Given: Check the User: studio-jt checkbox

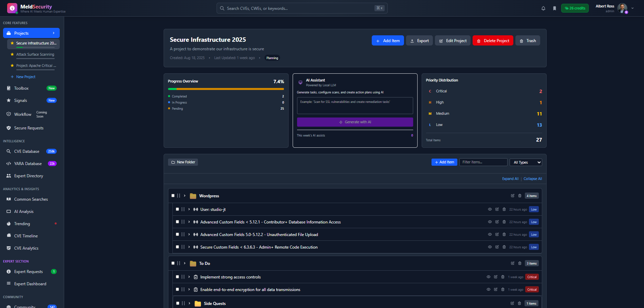Looking at the screenshot, I should click(177, 209).
